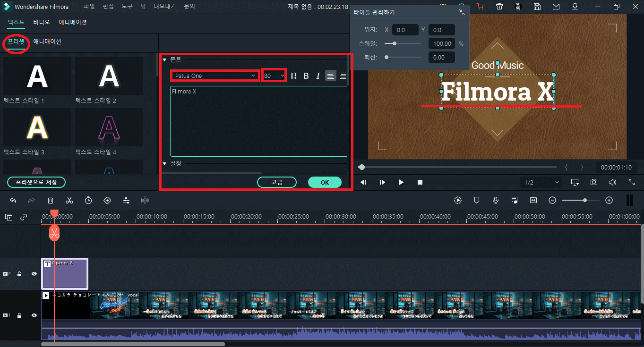Open the 도구 menu
The image size is (644, 347).
coord(127,7)
